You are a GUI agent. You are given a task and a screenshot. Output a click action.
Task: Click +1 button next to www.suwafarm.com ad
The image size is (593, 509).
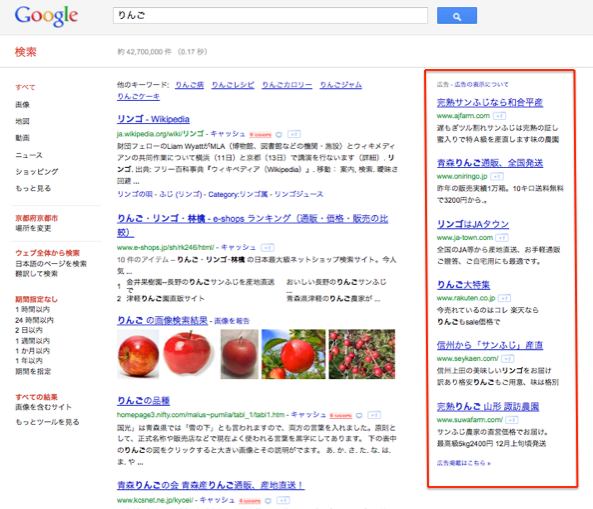pos(512,420)
